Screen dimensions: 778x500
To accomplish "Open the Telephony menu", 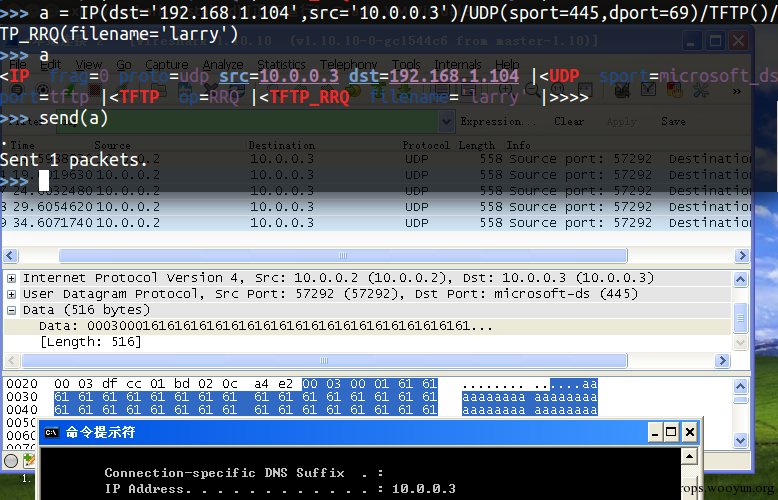I will pyautogui.click(x=348, y=65).
